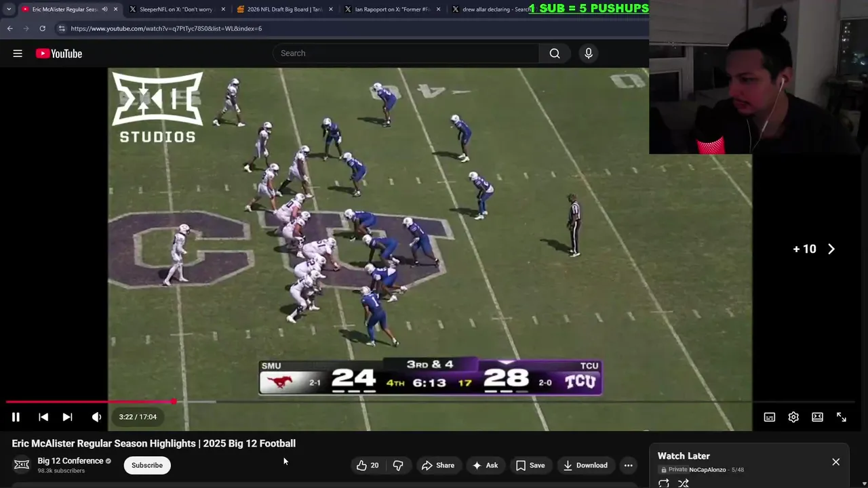Screen dimensions: 868x488
Task: Click the 98.3k subscribers text
Action: pos(61,470)
